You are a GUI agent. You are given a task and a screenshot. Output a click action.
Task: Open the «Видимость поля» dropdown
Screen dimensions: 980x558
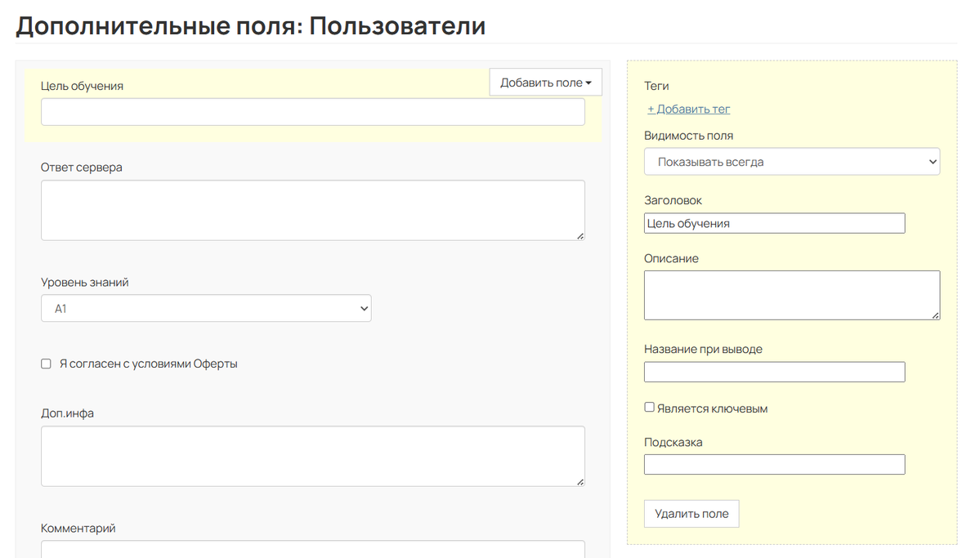(791, 161)
